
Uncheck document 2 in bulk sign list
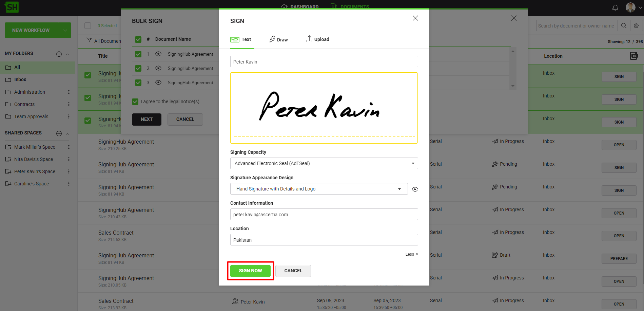pyautogui.click(x=138, y=68)
